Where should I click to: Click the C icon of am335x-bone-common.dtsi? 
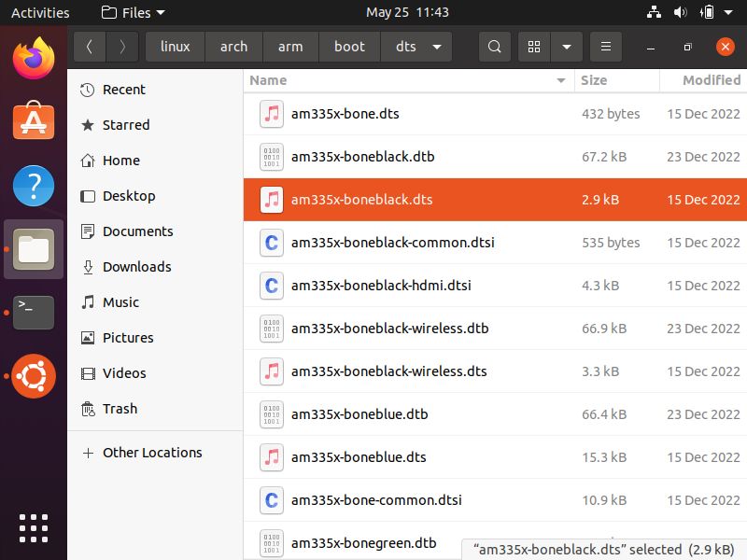272,500
